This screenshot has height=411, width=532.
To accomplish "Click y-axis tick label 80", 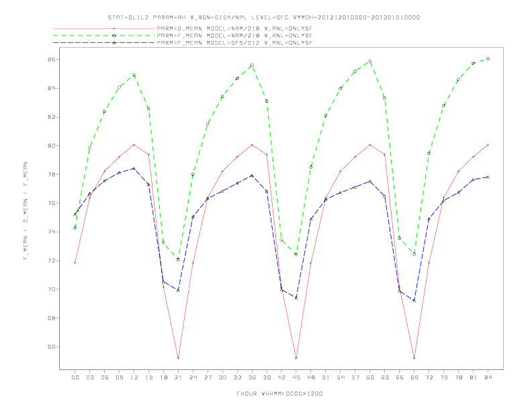I will pyautogui.click(x=51, y=146).
